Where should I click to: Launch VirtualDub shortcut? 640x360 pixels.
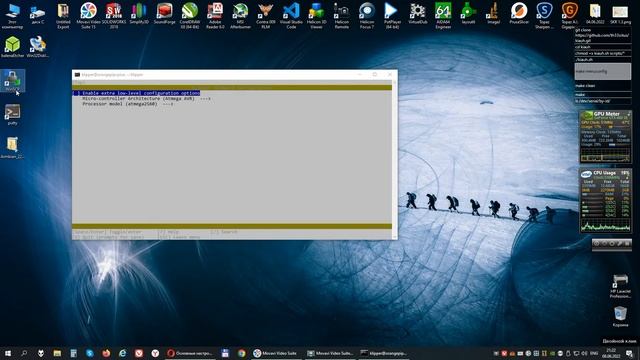418,14
